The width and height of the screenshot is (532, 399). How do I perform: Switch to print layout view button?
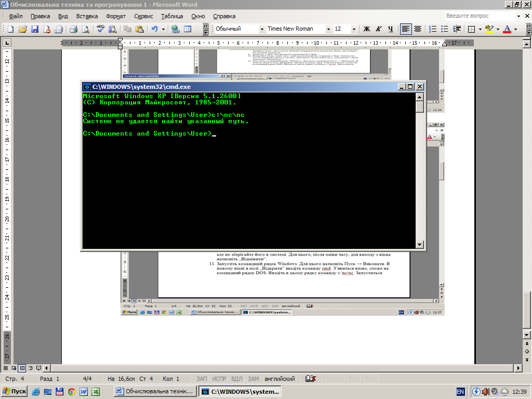[22, 368]
